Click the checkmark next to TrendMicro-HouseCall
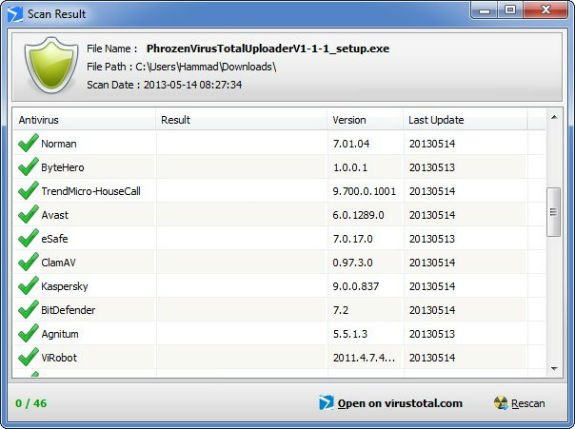575x429 pixels. tap(28, 191)
